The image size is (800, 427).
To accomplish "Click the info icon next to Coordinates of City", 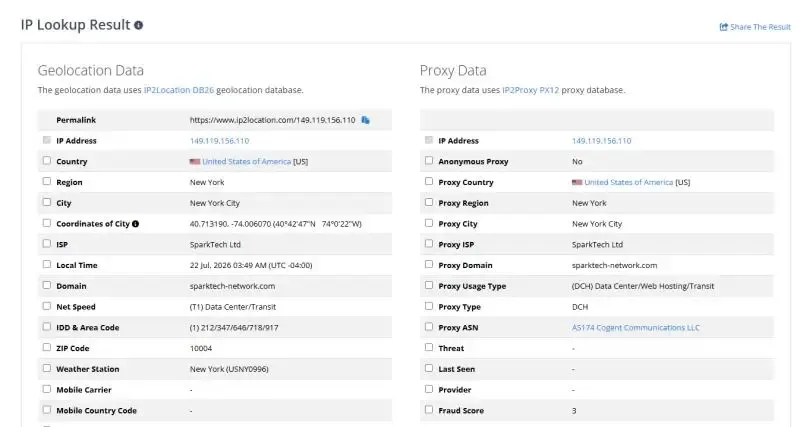I will coord(135,223).
